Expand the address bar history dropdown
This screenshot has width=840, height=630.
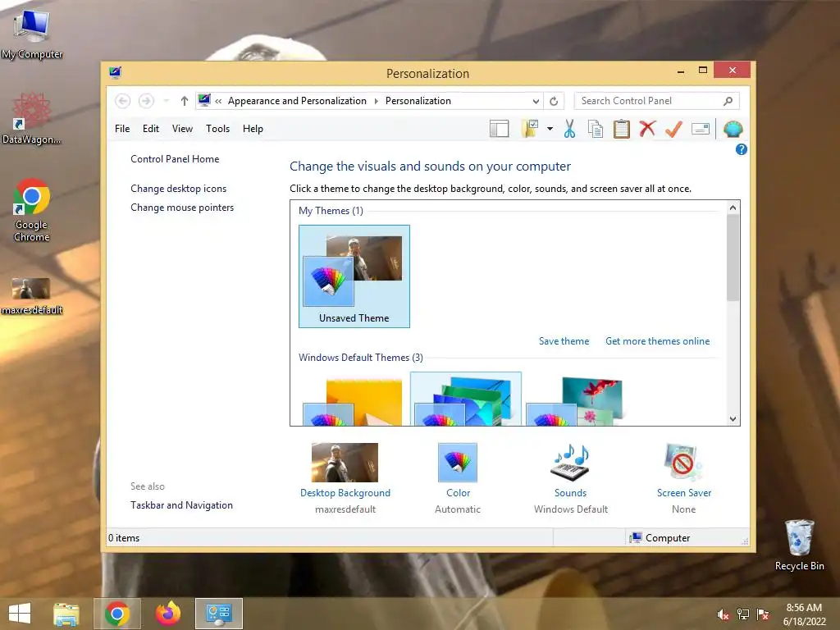coord(536,101)
